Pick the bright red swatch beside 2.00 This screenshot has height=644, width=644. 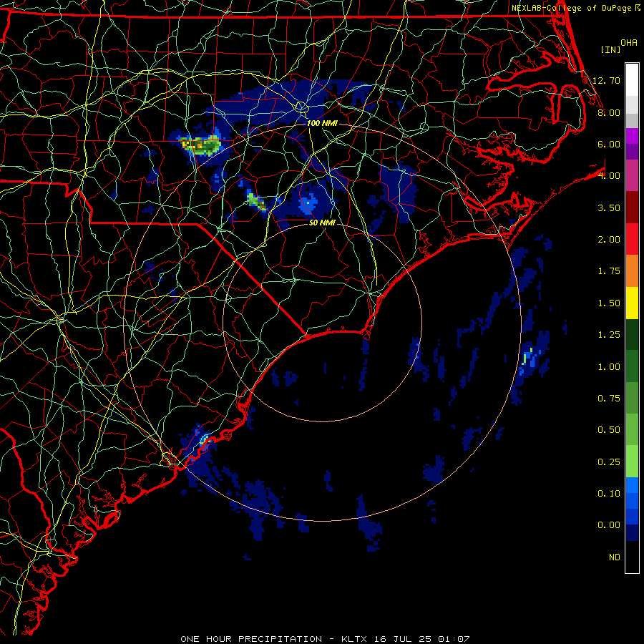tap(632, 239)
